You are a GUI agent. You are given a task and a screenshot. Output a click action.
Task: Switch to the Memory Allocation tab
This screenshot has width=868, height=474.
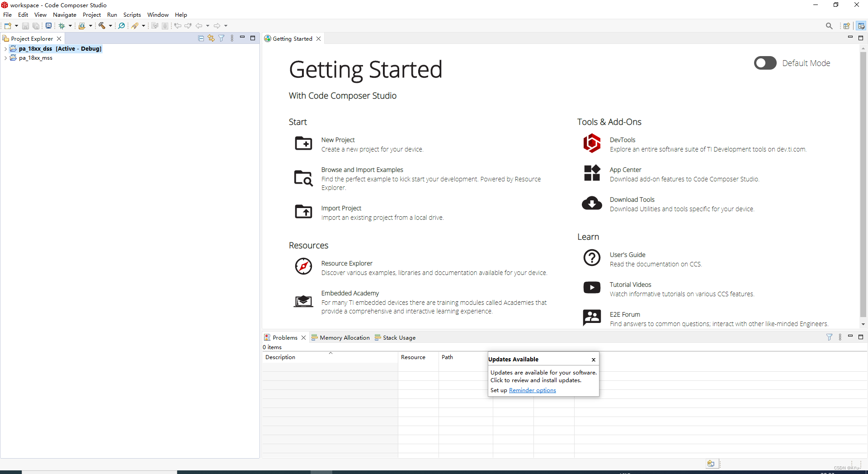[340, 337]
